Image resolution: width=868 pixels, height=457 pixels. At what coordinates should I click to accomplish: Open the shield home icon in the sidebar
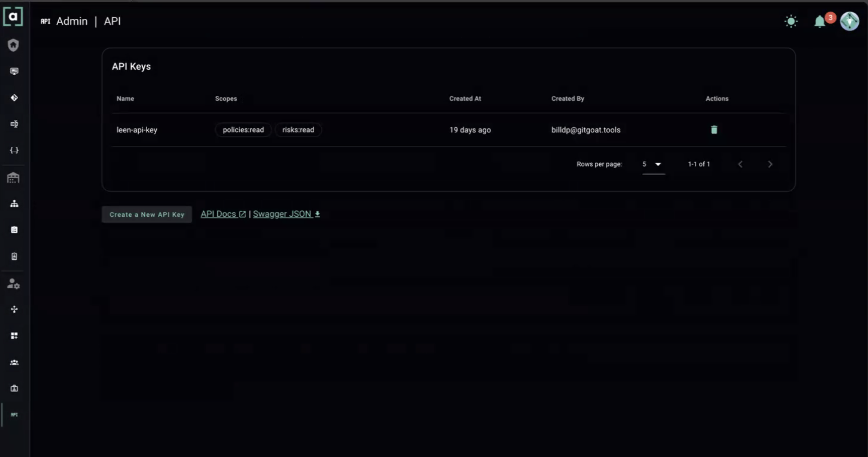[x=13, y=45]
